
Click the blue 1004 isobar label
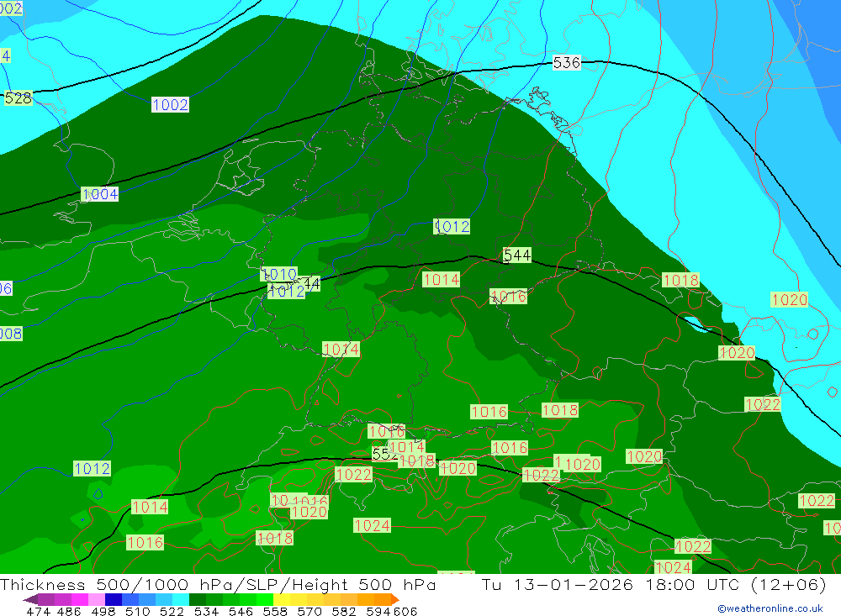[100, 194]
